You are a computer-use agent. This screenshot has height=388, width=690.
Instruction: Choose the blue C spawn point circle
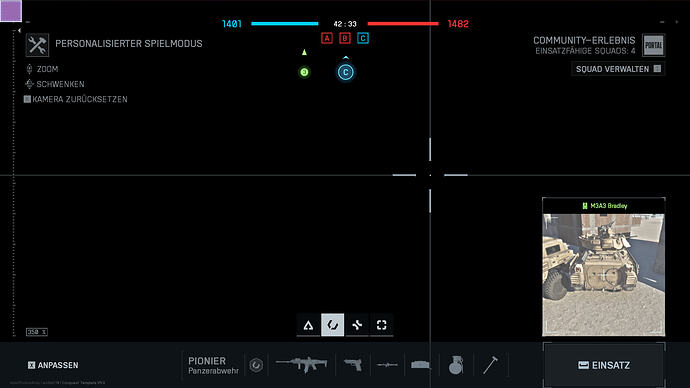pos(345,72)
